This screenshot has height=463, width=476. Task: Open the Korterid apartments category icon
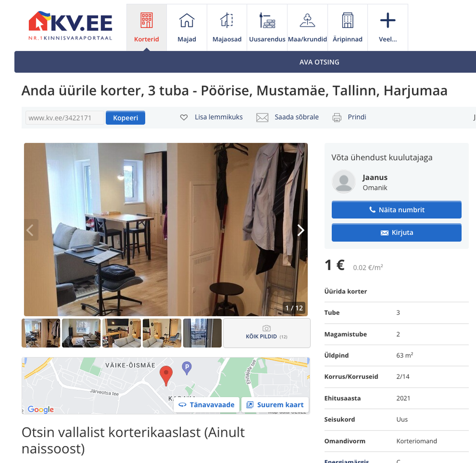click(147, 20)
